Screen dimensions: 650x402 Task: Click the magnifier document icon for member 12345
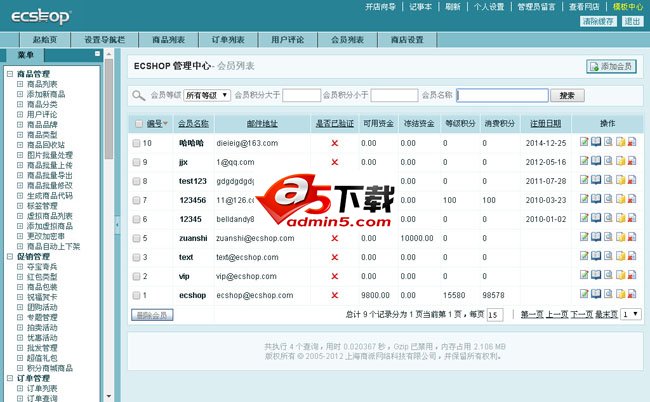pos(608,218)
